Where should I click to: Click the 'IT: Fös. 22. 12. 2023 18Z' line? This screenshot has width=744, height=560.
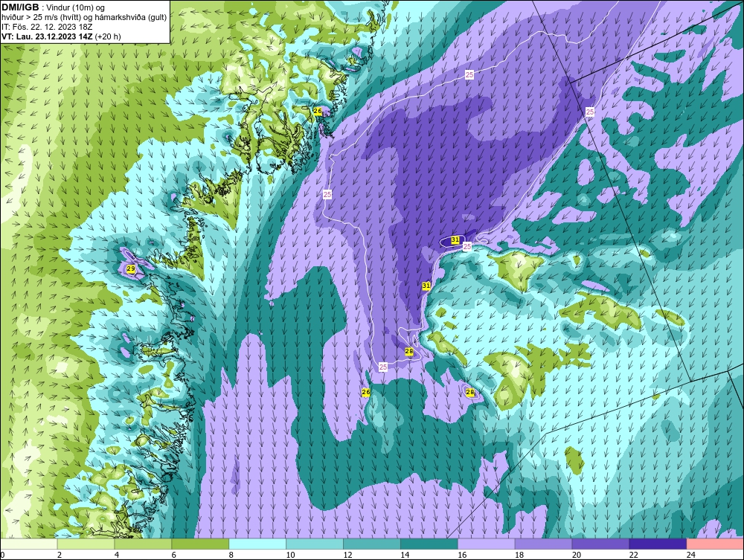click(x=47, y=27)
